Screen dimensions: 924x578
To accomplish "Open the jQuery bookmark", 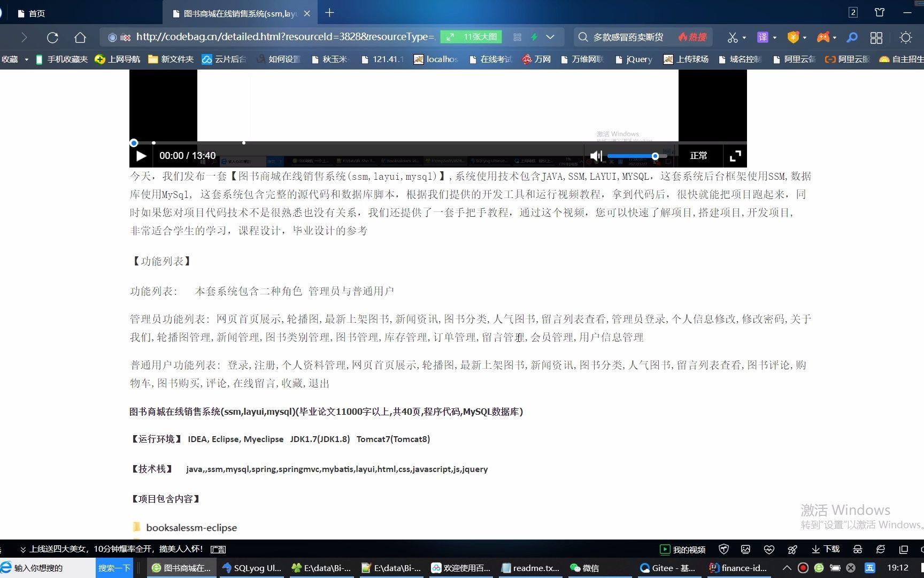I will tap(634, 59).
